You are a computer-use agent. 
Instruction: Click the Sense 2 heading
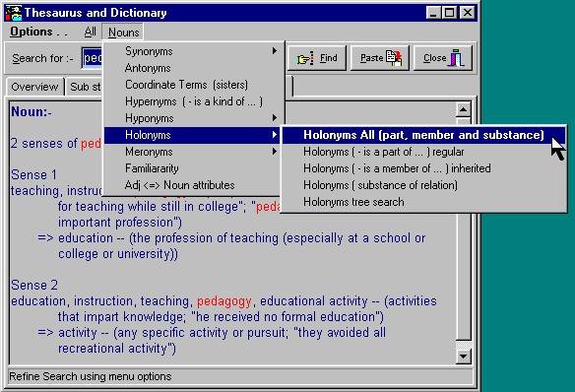[x=34, y=285]
